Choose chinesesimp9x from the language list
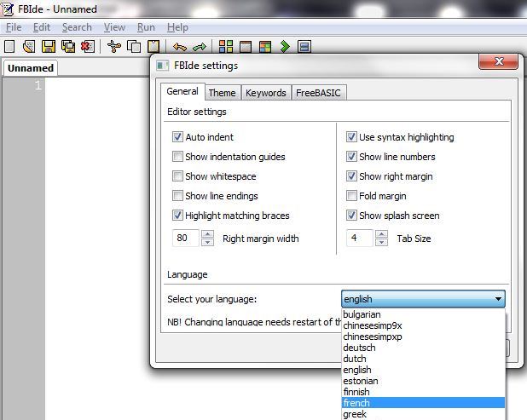This screenshot has width=527, height=420. pos(423,325)
